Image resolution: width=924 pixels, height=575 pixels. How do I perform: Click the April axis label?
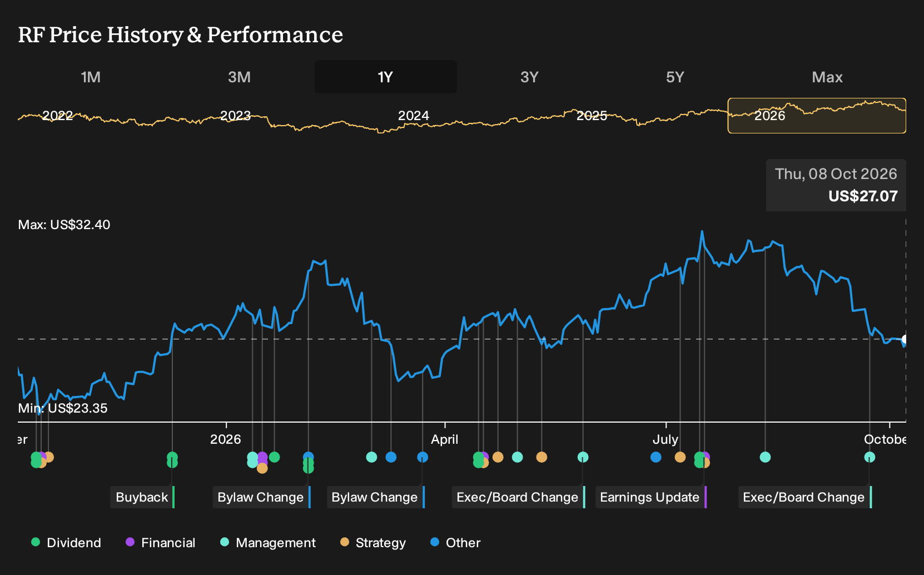pos(445,439)
